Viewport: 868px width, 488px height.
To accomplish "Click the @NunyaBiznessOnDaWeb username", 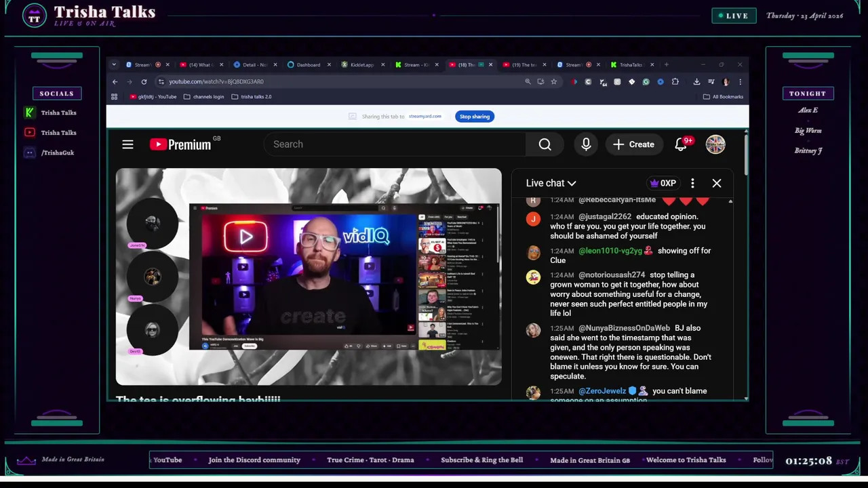I will click(x=624, y=328).
